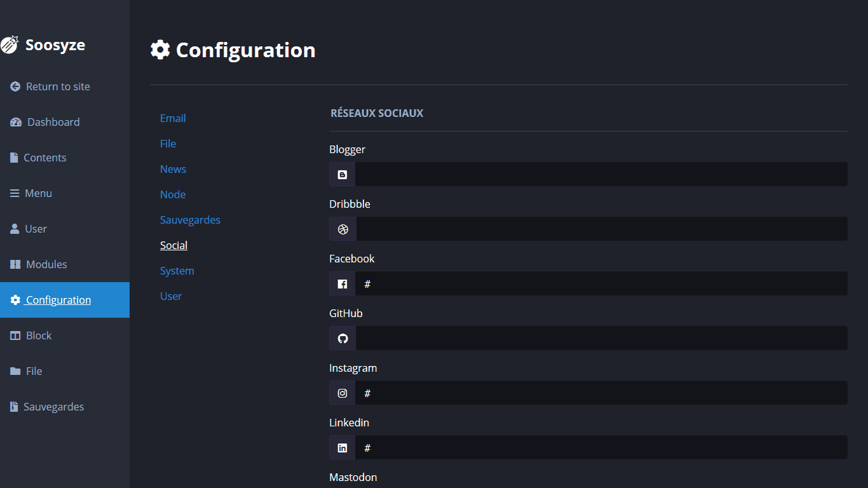Click the Blogger icon beside the field
868x488 pixels.
coord(342,174)
